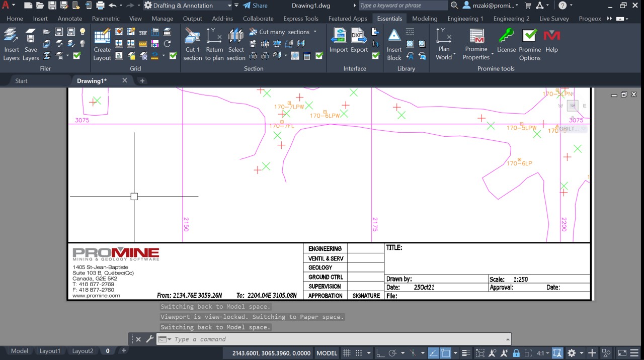
Task: Toggle the viewport lock padlock in status bar
Action: pyautogui.click(x=516, y=353)
